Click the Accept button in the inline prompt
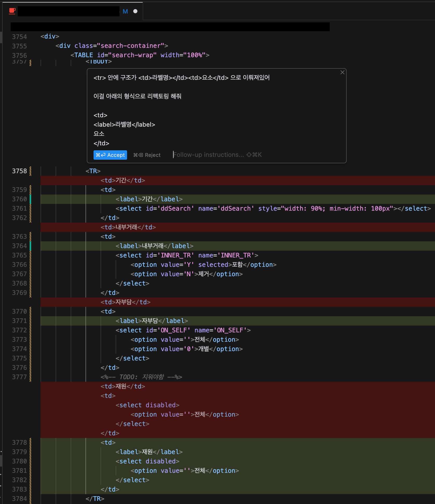The image size is (435, 504). 110,155
